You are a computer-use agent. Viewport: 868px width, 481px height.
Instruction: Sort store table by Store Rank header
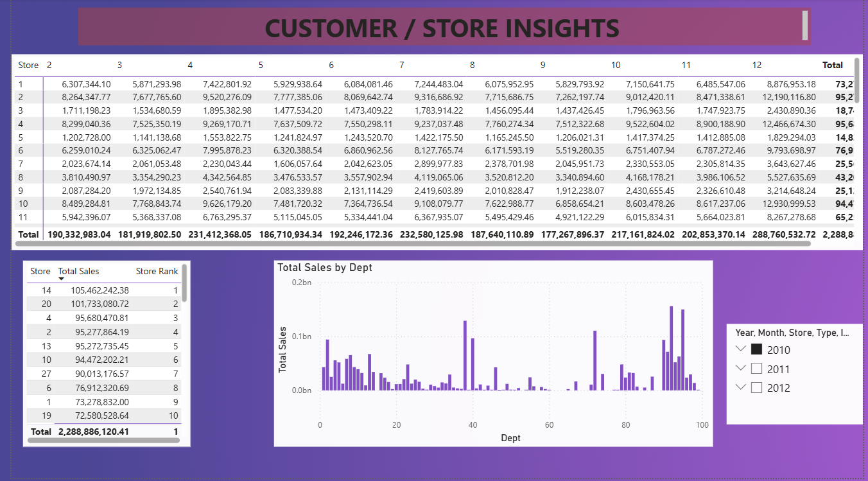coord(157,271)
